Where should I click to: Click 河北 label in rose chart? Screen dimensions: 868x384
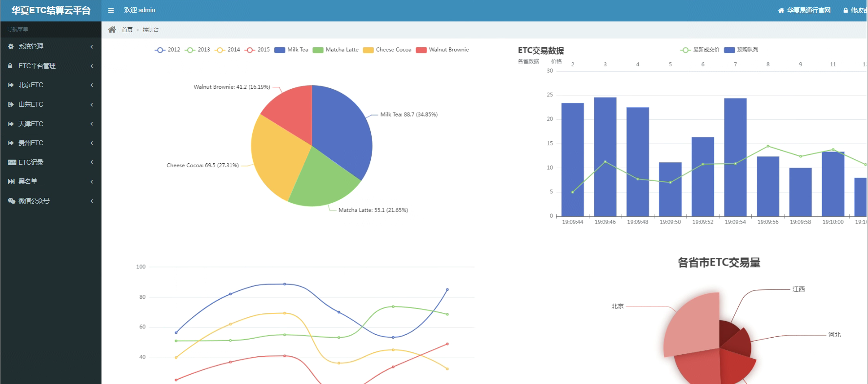coord(835,335)
